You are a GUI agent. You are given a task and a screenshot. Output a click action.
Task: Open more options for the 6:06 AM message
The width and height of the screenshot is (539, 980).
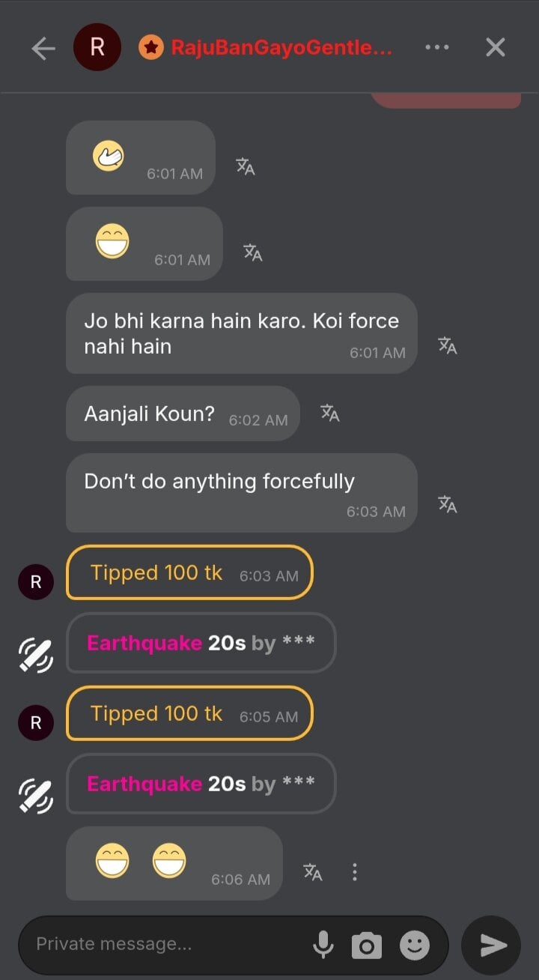click(355, 872)
